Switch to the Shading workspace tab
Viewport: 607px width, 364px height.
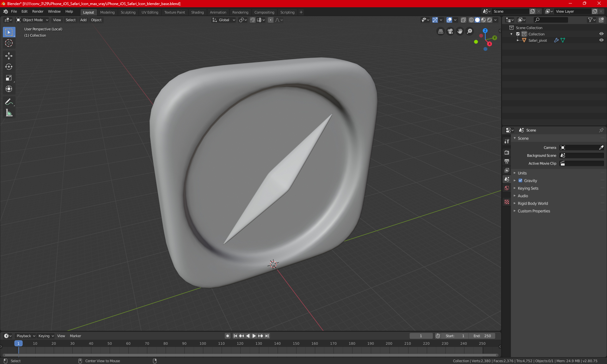tap(197, 12)
